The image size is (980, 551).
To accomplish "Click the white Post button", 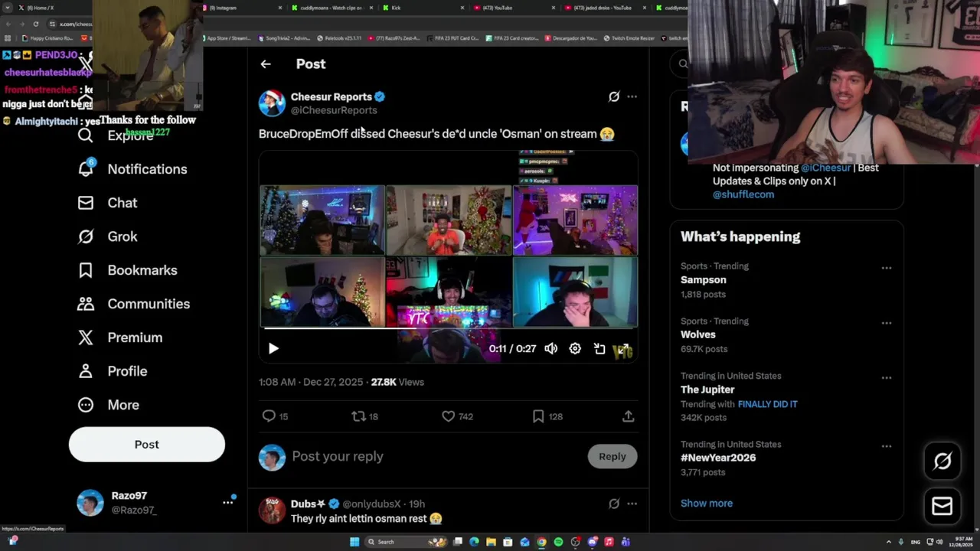I will point(147,445).
